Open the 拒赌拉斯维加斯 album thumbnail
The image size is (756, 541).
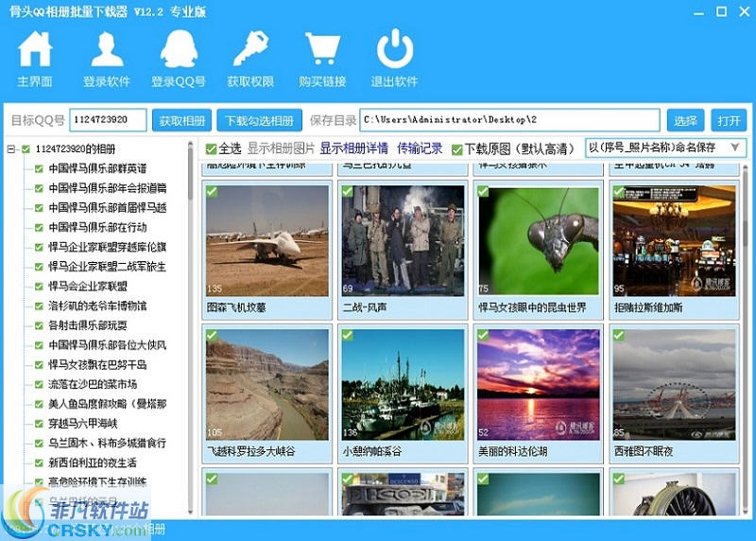[x=675, y=241]
